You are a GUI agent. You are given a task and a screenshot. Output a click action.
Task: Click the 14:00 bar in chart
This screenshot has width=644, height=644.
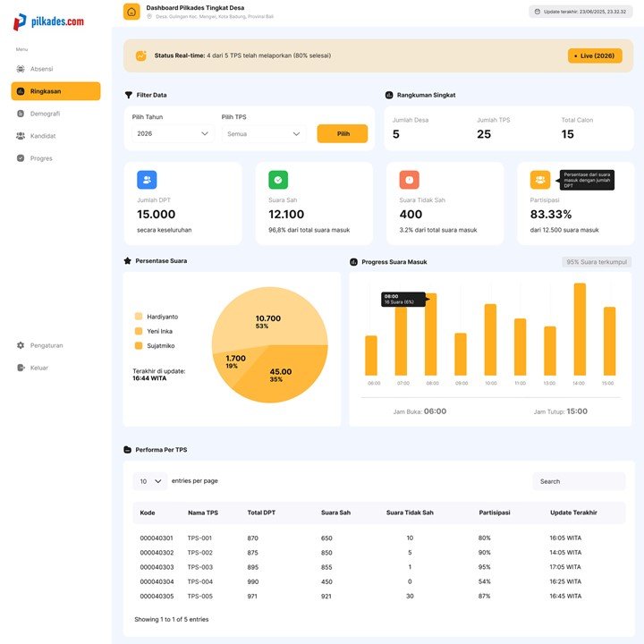pyautogui.click(x=580, y=329)
